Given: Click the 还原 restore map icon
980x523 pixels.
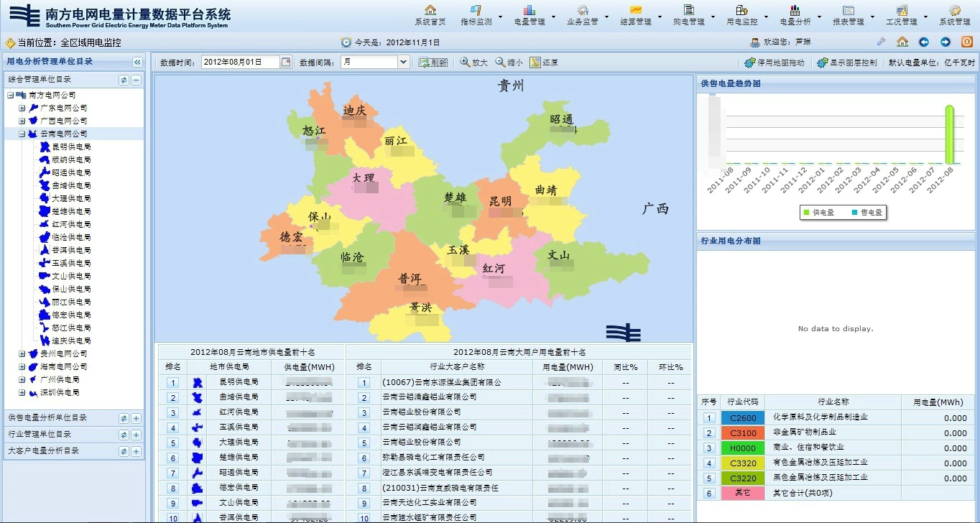Looking at the screenshot, I should tap(543, 63).
